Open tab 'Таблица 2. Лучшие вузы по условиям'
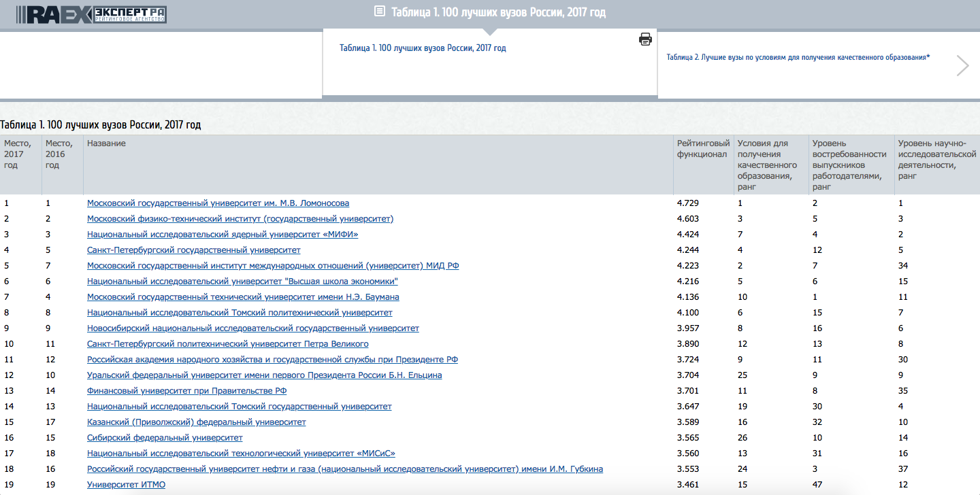 coord(798,58)
